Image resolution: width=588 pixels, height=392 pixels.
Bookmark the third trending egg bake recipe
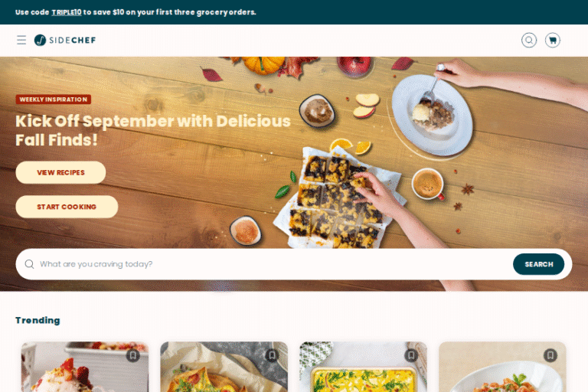click(x=411, y=354)
